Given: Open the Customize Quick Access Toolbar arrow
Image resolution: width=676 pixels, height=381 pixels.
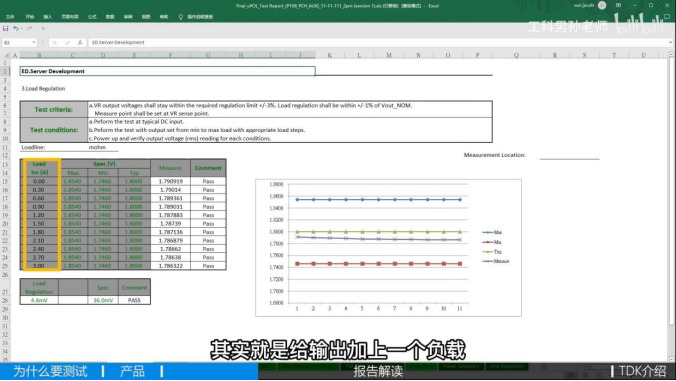Looking at the screenshot, I should coord(43,28).
